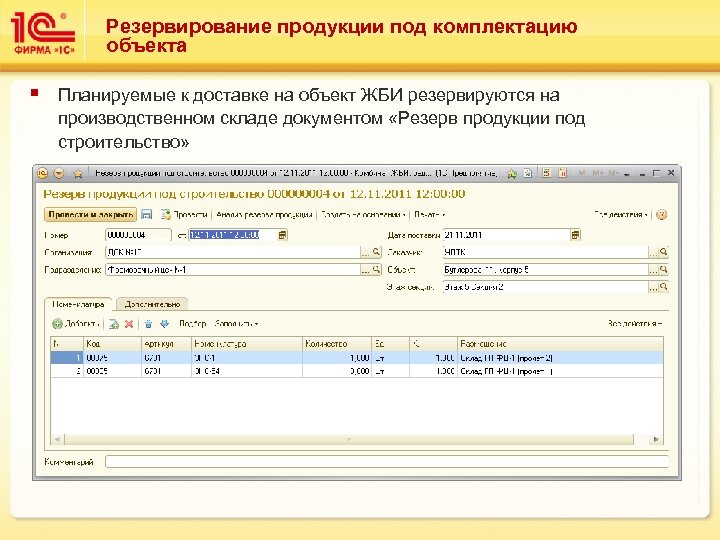Click quantity cell 1,000 in row 1

(337, 358)
